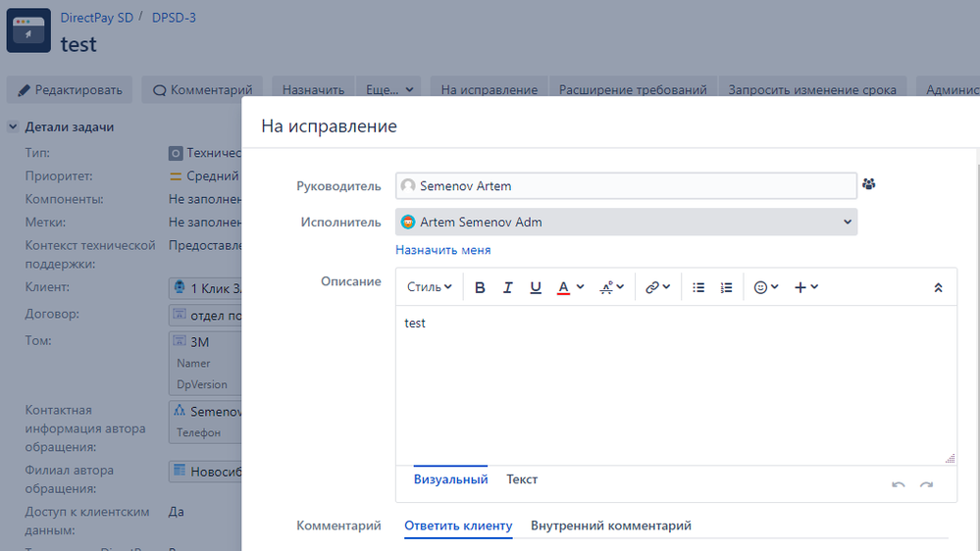This screenshot has width=980, height=551.
Task: Click the speech bubble icon on Комментарий
Action: point(159,90)
